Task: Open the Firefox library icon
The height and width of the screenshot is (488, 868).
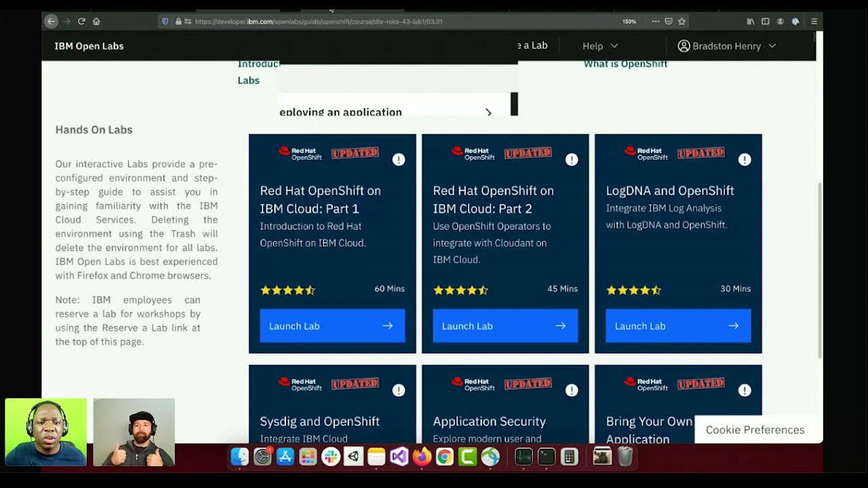Action: click(751, 22)
